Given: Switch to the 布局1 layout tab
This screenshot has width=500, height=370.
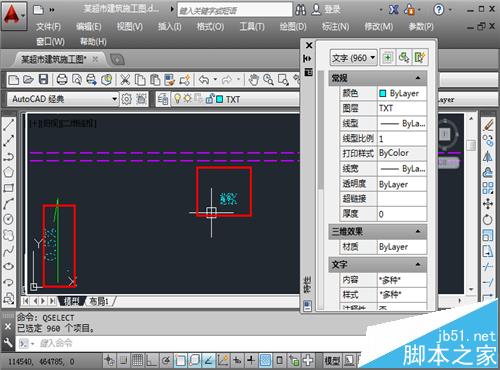Looking at the screenshot, I should click(99, 301).
